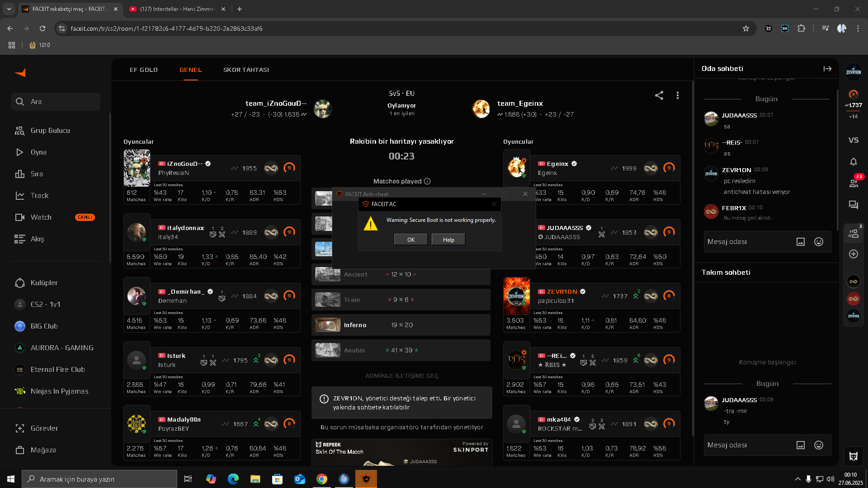868x488 pixels.
Task: Attach image in Oda sohbeti message box
Action: [x=801, y=242]
